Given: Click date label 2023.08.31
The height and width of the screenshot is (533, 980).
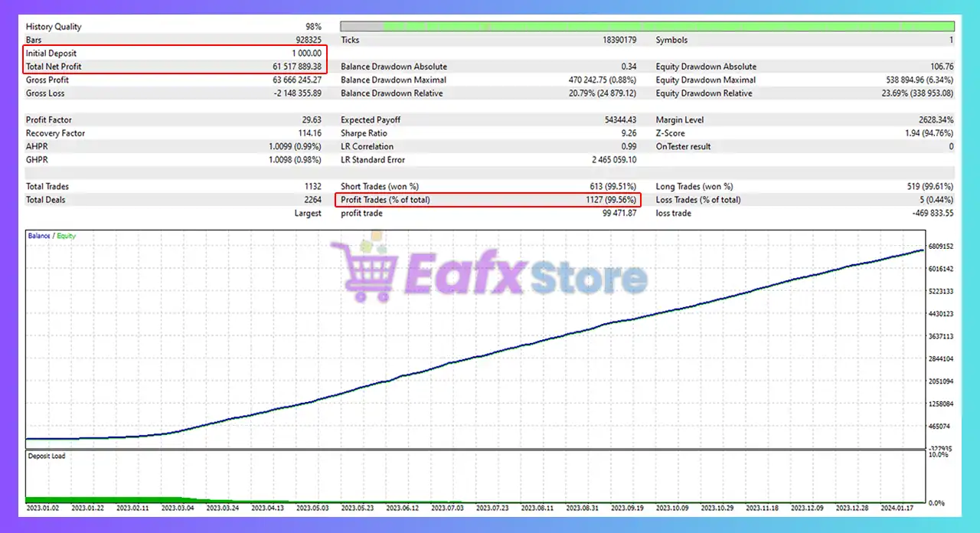Looking at the screenshot, I should (x=583, y=507).
